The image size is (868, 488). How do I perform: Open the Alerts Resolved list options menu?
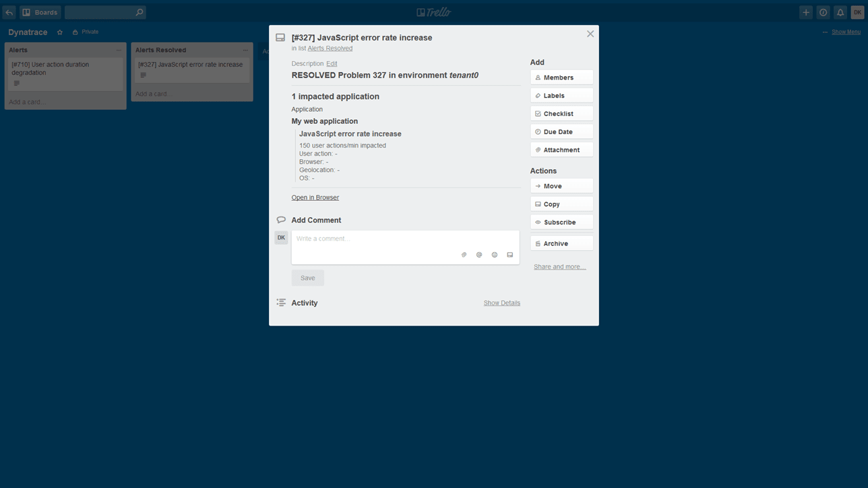pyautogui.click(x=245, y=50)
